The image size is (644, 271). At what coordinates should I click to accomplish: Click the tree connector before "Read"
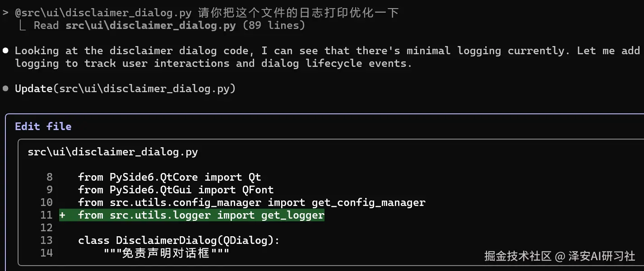(x=23, y=26)
